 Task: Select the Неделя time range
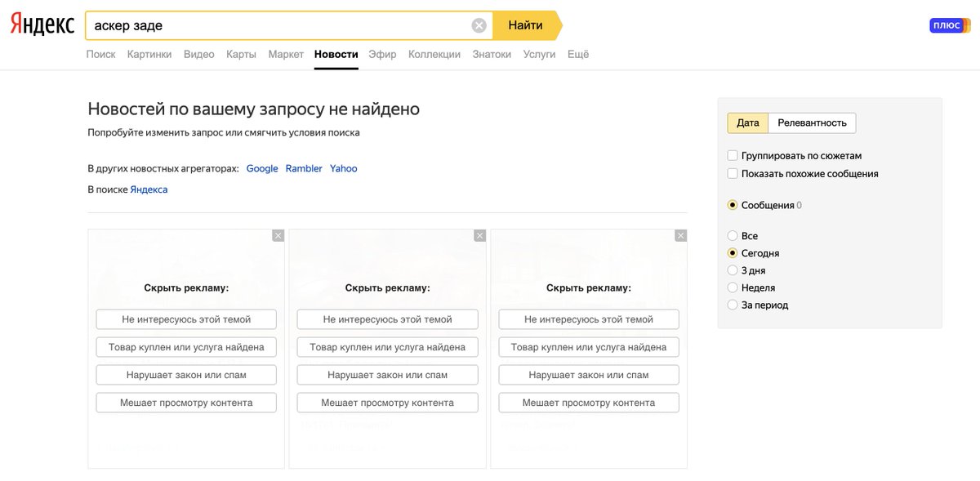click(733, 287)
